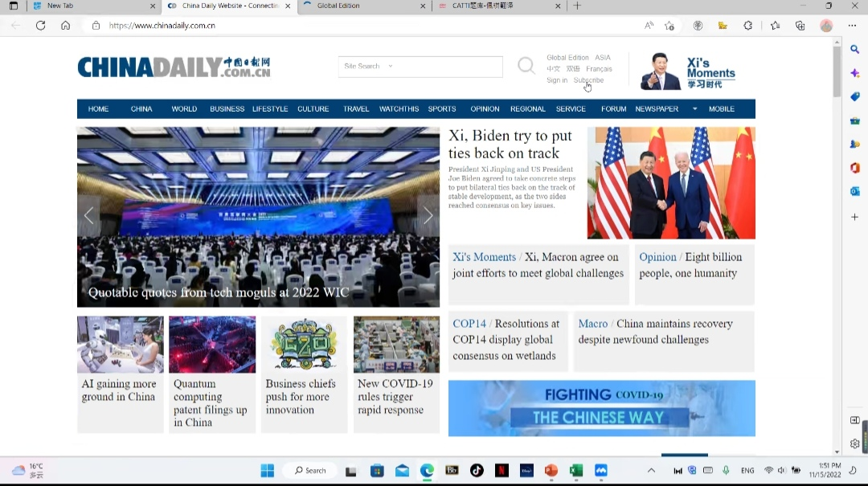Viewport: 868px width, 486px height.
Task: Click the Subscribe link
Action: [588, 80]
